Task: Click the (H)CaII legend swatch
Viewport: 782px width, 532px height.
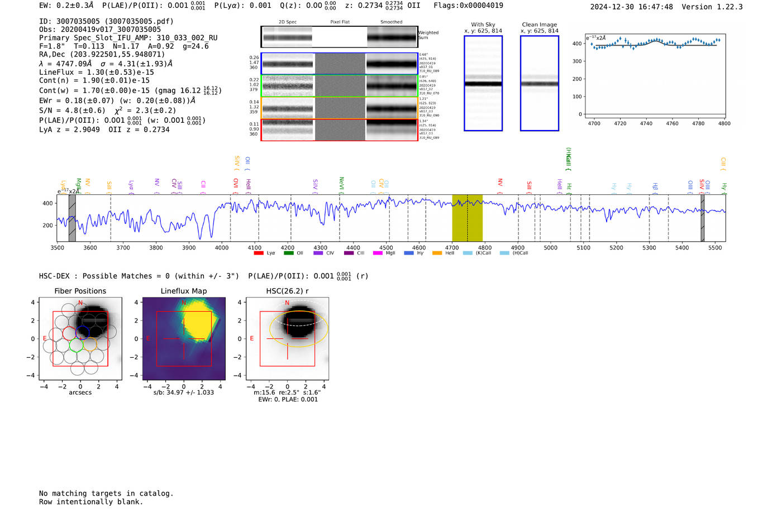Action: point(505,253)
